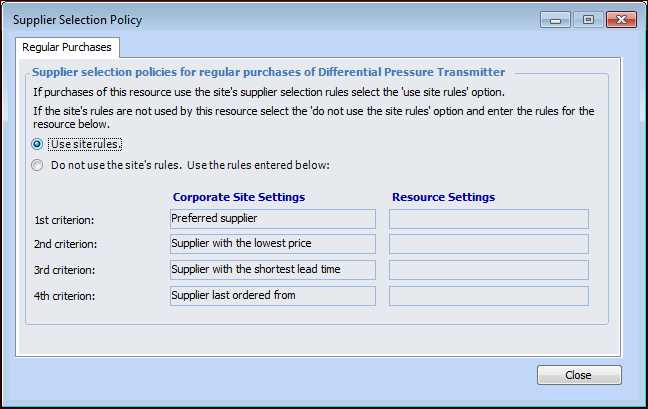Click the Corporate Site Settings column header
Image resolution: width=648 pixels, height=409 pixels.
(239, 197)
